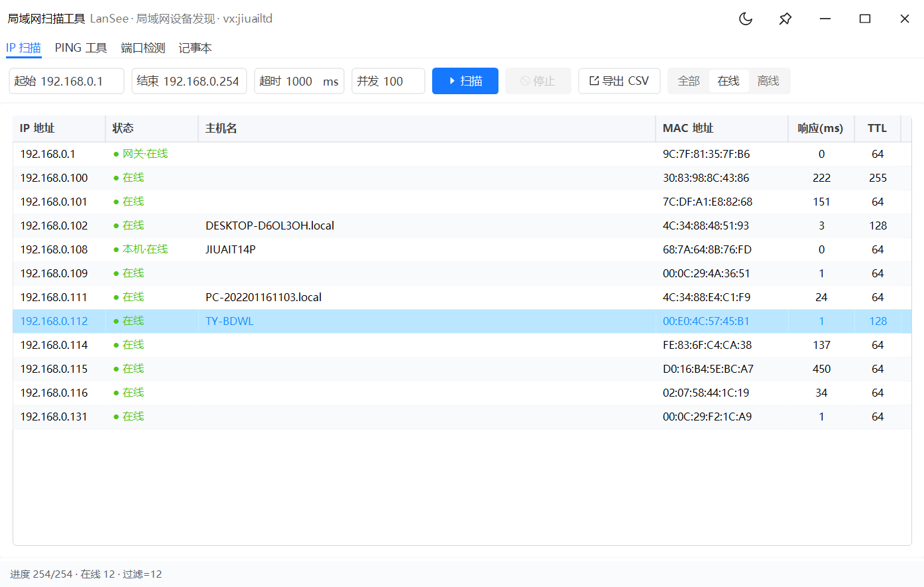
Task: Switch to the 记事本 tab
Action: 196,48
